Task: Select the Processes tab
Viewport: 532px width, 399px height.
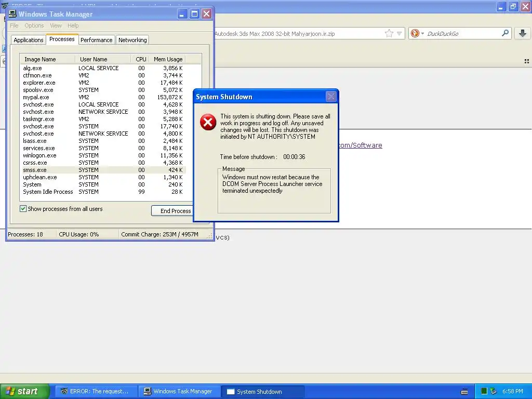Action: point(62,39)
